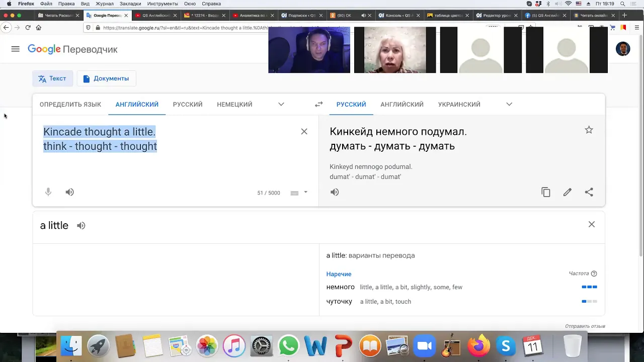Image resolution: width=644 pixels, height=362 pixels.
Task: Click the Отправить отзыв feedback link
Action: pos(585,326)
